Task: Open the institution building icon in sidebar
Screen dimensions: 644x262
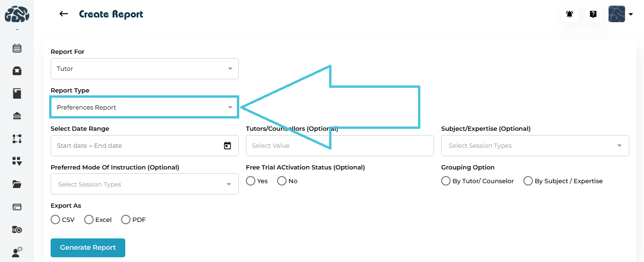Action: coord(17,116)
